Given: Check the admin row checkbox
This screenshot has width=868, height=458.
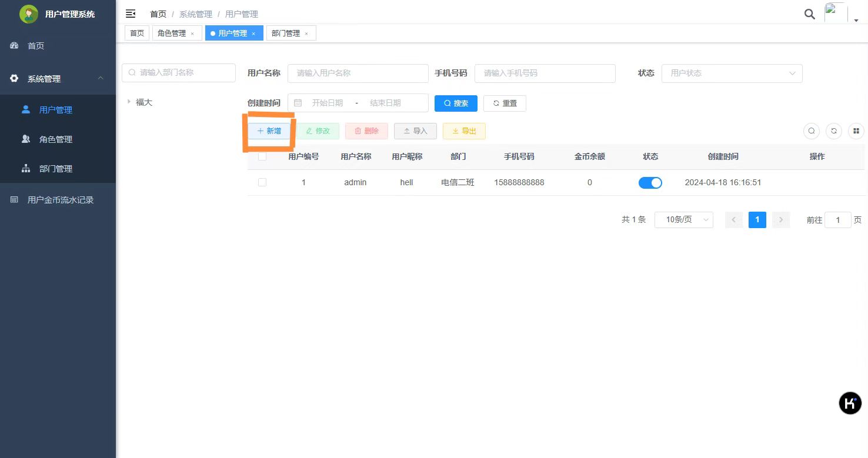Looking at the screenshot, I should click(x=262, y=182).
